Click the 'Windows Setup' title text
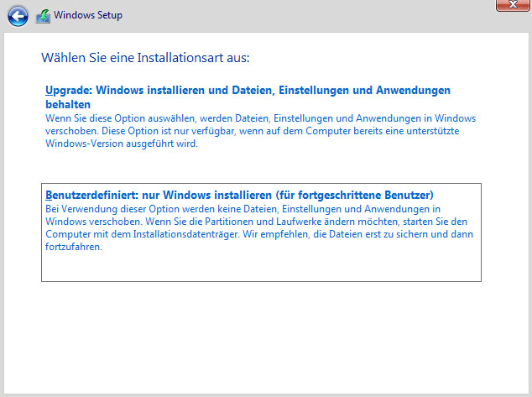The width and height of the screenshot is (532, 397). (88, 15)
